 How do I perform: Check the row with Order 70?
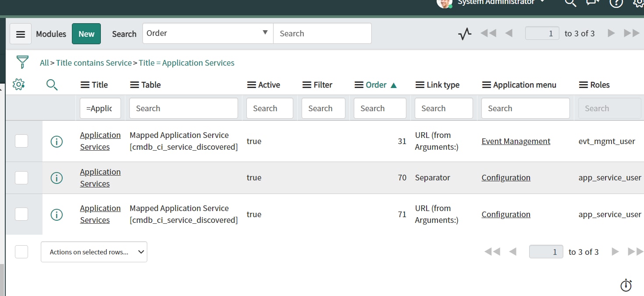tap(21, 177)
